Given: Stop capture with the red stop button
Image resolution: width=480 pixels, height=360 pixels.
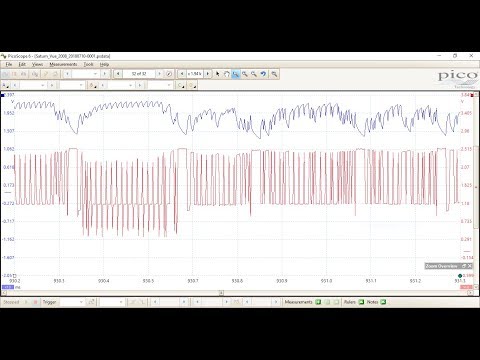Looking at the screenshot, I should click(x=35, y=302).
